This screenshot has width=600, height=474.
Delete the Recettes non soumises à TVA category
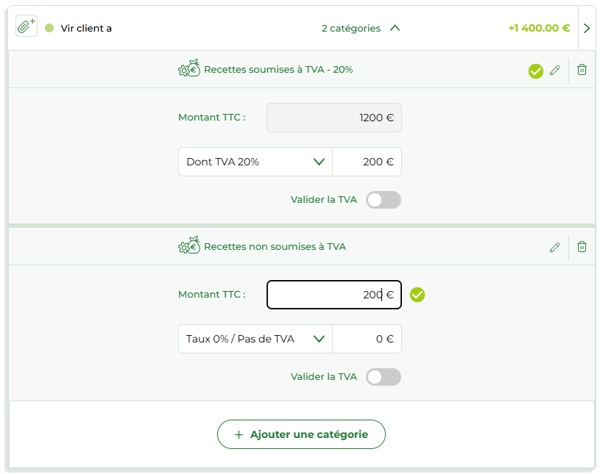tap(582, 247)
